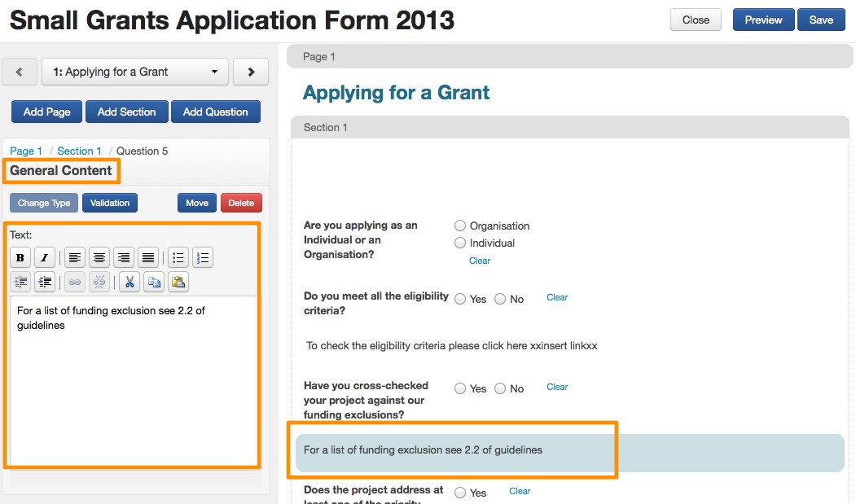Increase indent of the text
The width and height of the screenshot is (856, 504).
[45, 282]
